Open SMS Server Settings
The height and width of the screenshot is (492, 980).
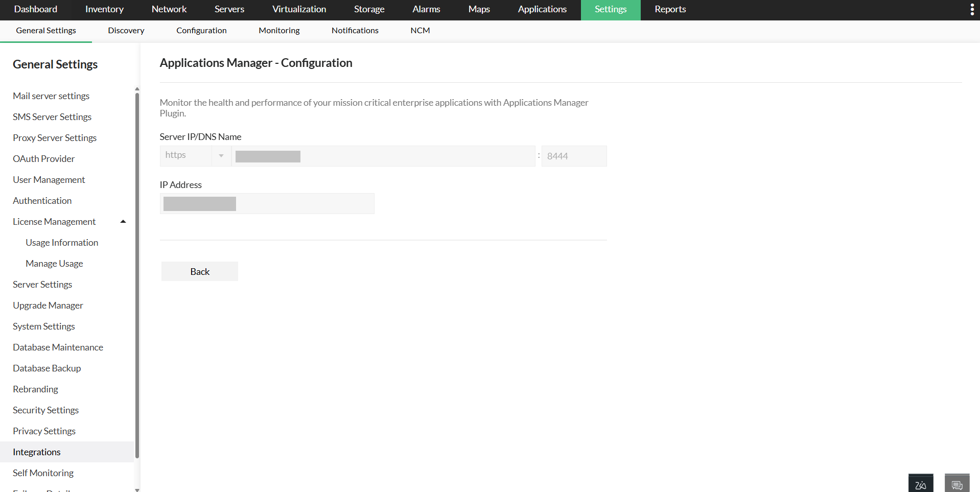click(52, 117)
